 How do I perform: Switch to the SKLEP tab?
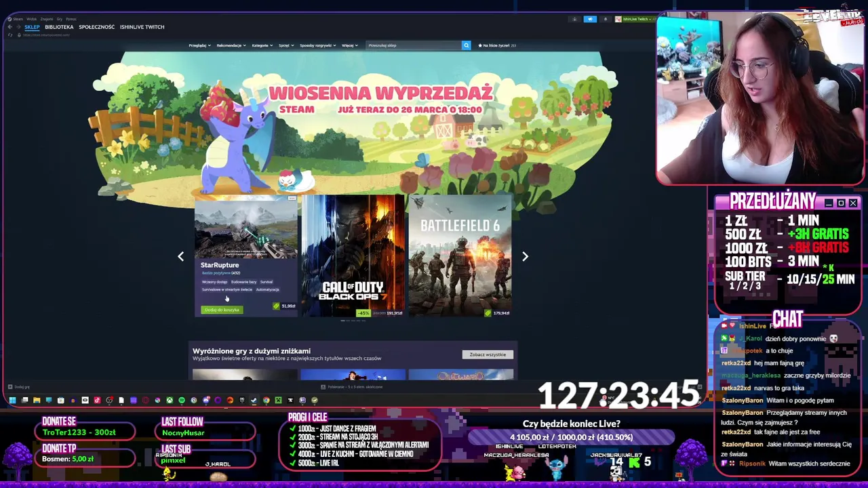tap(32, 27)
